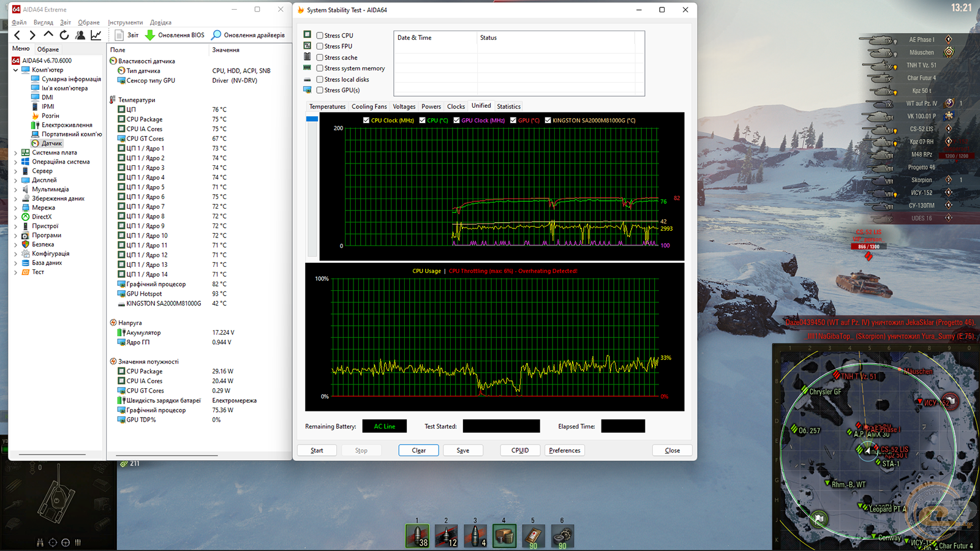Click the AIDA64 tree horizontal scrollbar
The width and height of the screenshot is (980, 551).
pos(52,455)
